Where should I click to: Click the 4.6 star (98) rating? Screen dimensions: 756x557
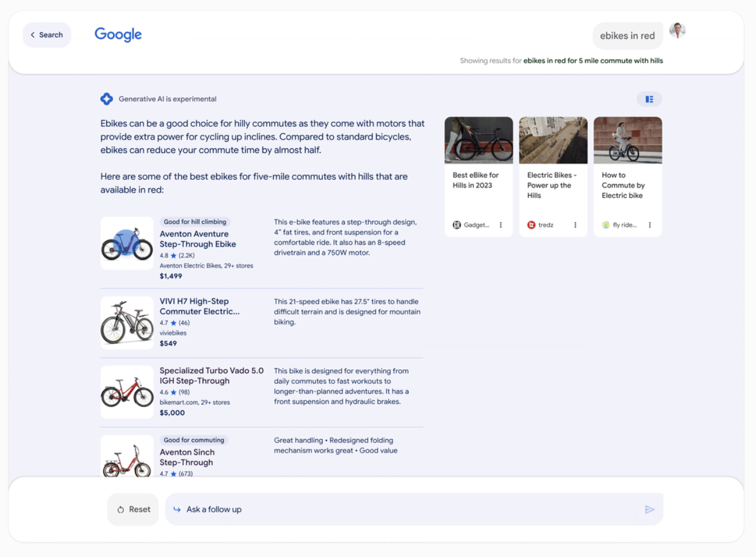(175, 392)
